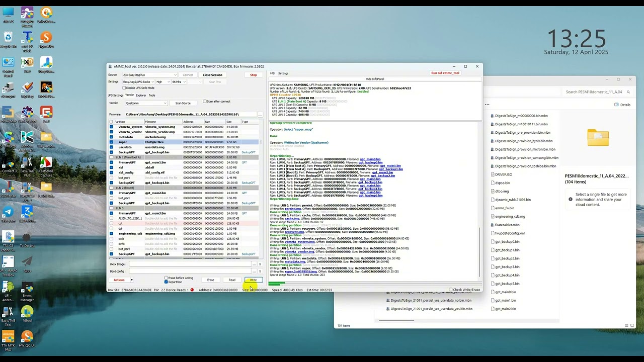Launch Fastone Capture desktop shortcut
This screenshot has height=362, width=644.
pos(46,166)
